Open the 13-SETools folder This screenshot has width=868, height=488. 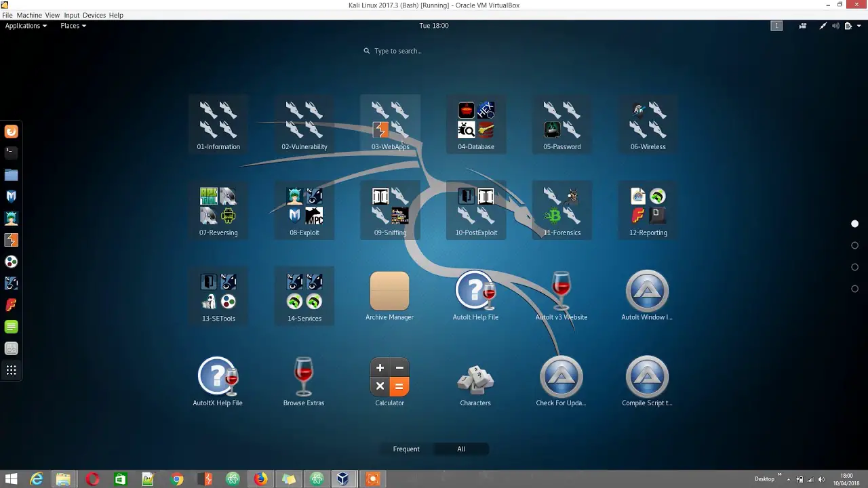[x=218, y=296]
